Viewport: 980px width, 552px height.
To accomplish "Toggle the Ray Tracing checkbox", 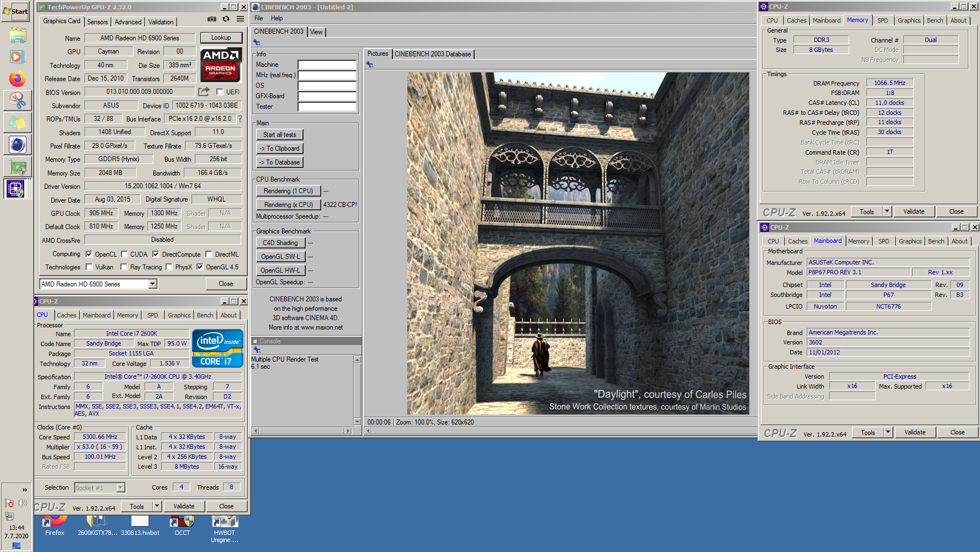I will pyautogui.click(x=124, y=267).
